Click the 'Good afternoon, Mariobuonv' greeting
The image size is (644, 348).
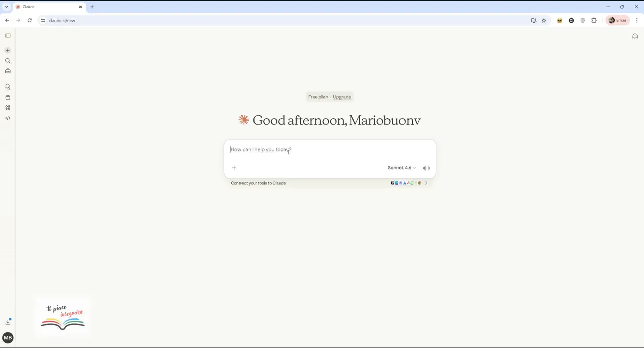(x=336, y=120)
